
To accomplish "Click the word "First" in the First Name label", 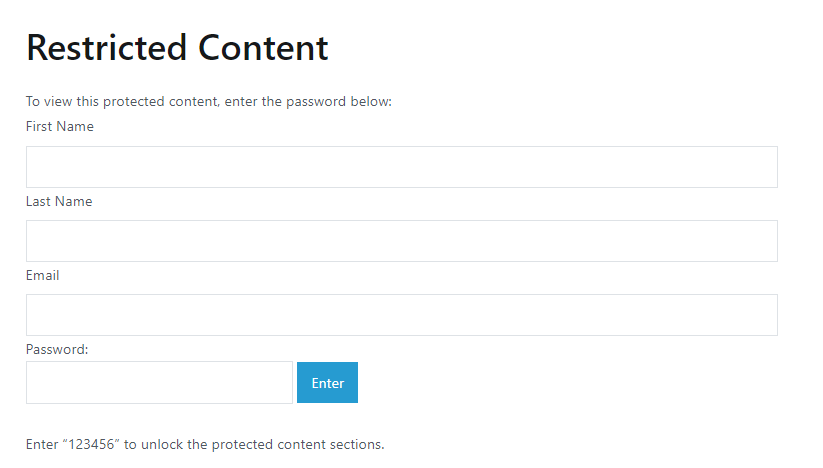I will [40, 127].
